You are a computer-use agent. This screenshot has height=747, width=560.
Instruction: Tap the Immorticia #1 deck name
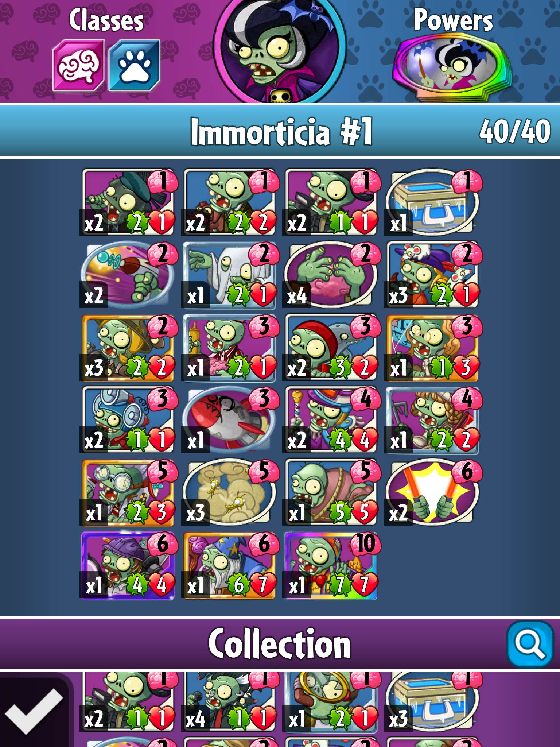pos(281,132)
